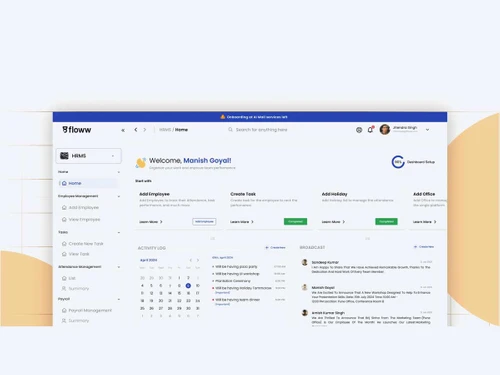Viewport: 500px width, 375px height.
Task: Click Completed button on Add Holiday card
Action: tap(386, 222)
